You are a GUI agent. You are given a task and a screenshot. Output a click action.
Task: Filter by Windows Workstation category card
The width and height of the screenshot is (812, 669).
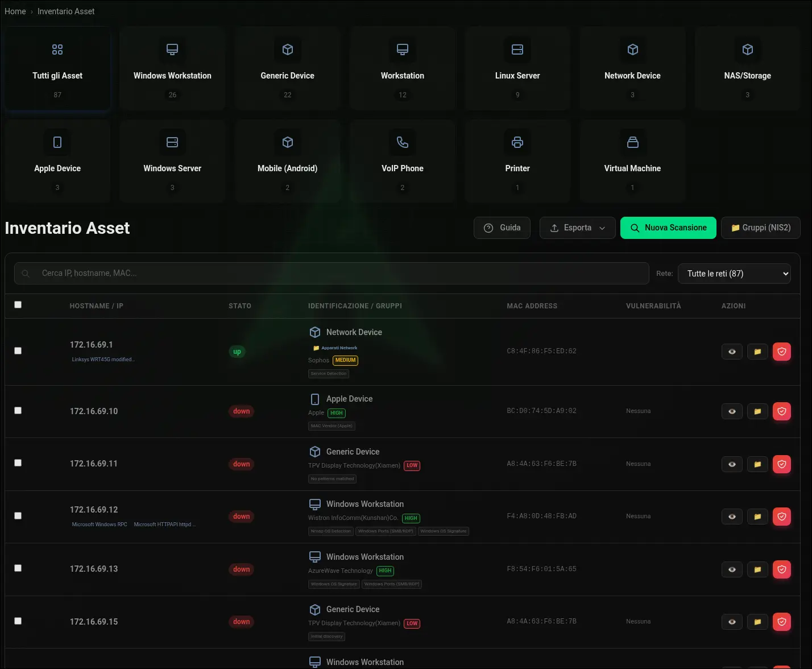click(172, 68)
